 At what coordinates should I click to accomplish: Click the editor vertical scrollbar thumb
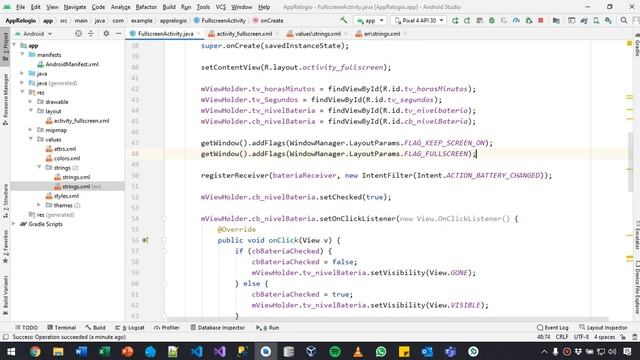630,161
